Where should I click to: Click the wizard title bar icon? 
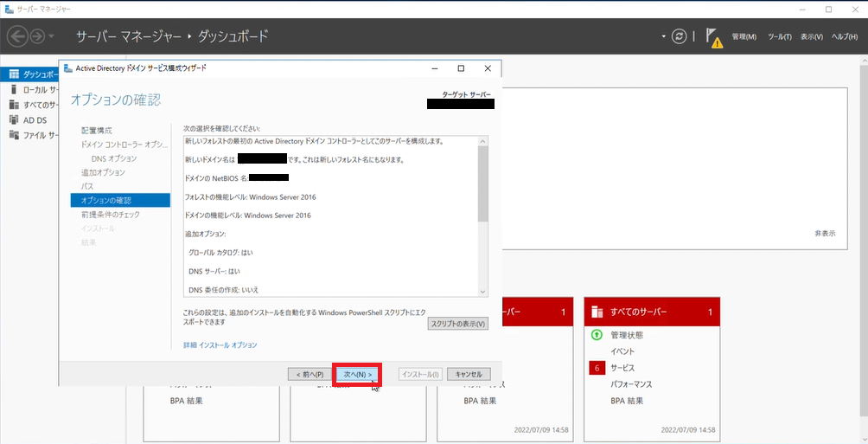coord(68,68)
